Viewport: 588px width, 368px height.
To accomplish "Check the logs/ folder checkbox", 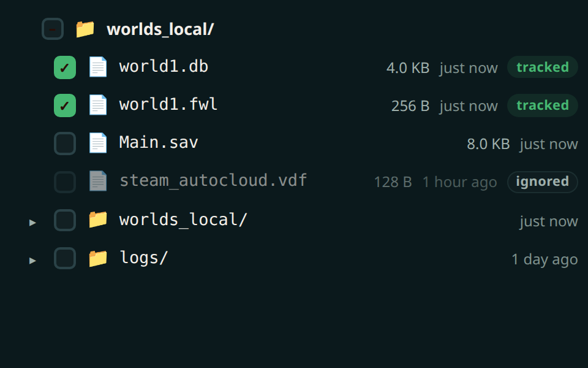I will pyautogui.click(x=65, y=258).
